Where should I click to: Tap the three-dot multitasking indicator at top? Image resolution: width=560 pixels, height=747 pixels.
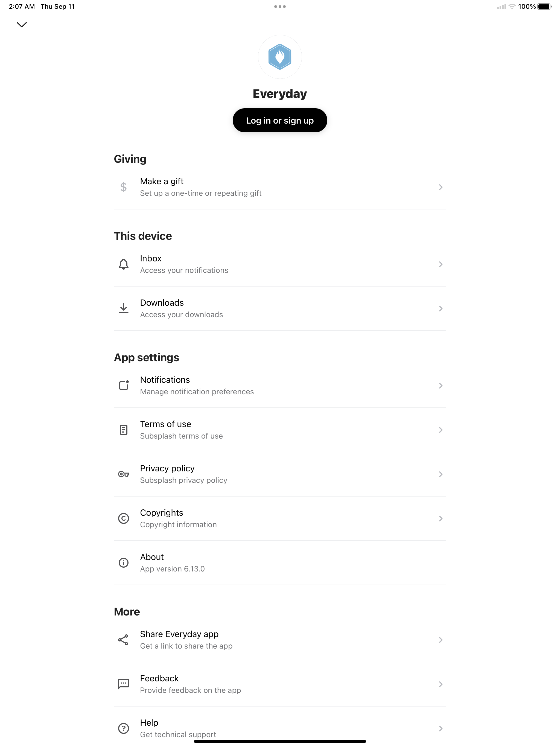point(280,6)
